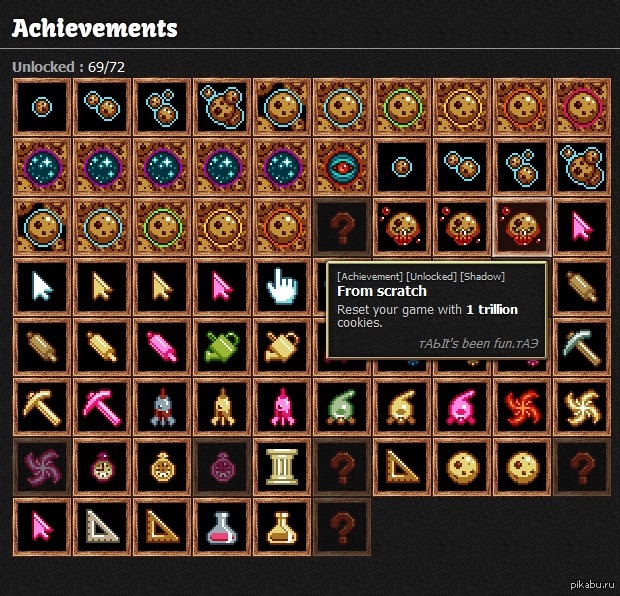
Task: Click the green watering can achievement
Action: [222, 347]
